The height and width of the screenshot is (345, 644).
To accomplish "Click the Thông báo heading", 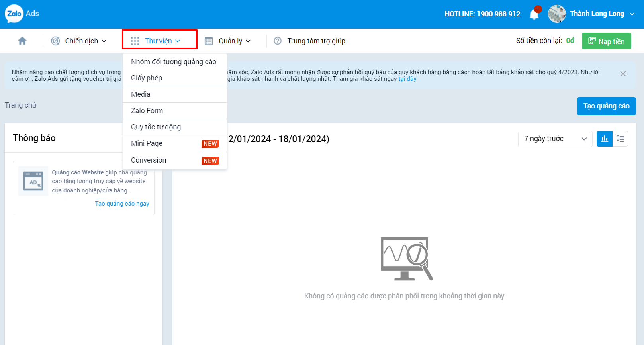I will [x=34, y=138].
